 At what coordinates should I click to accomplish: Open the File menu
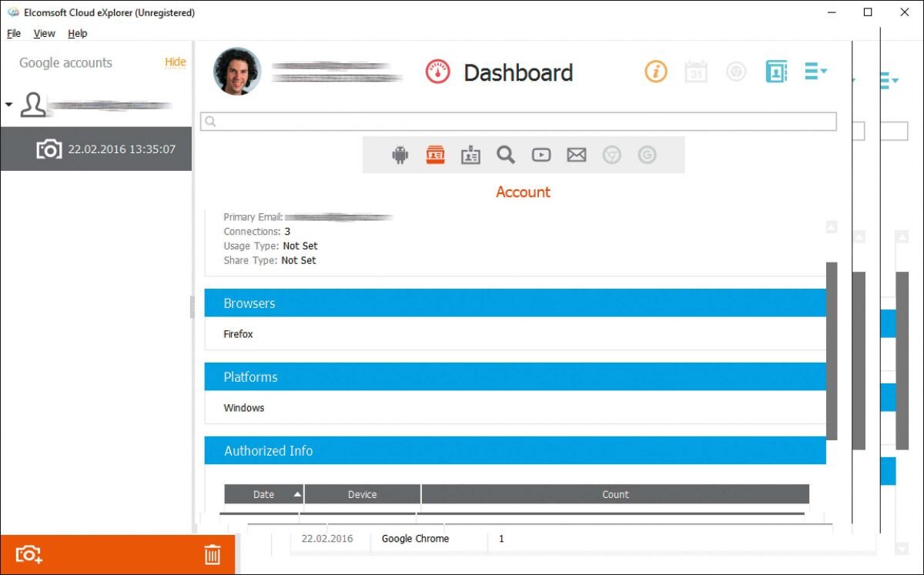[13, 33]
